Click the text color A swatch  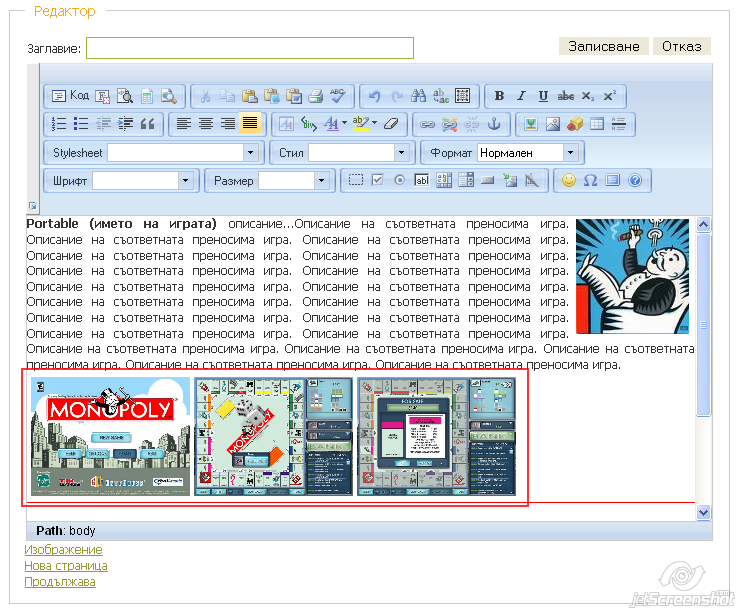click(x=331, y=124)
